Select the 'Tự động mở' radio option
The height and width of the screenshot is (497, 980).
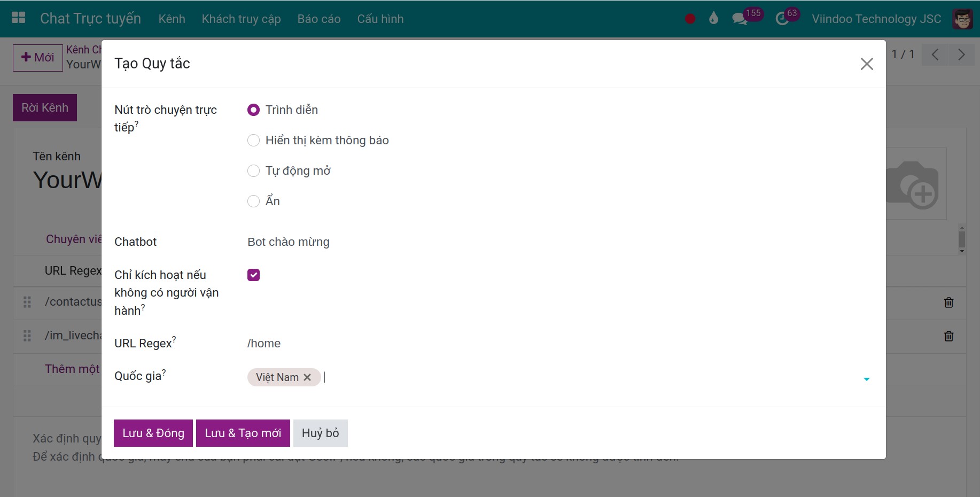pos(253,171)
